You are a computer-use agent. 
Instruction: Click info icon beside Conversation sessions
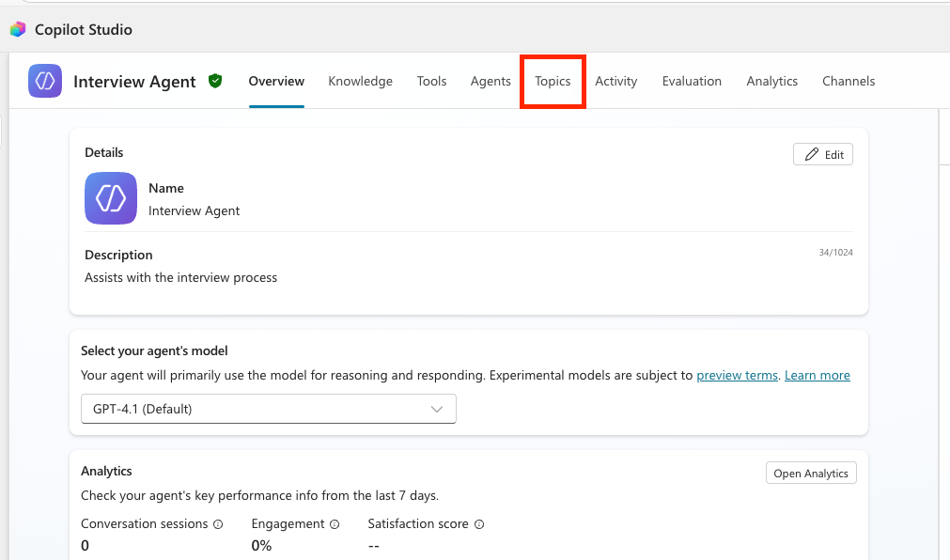pyautogui.click(x=218, y=524)
